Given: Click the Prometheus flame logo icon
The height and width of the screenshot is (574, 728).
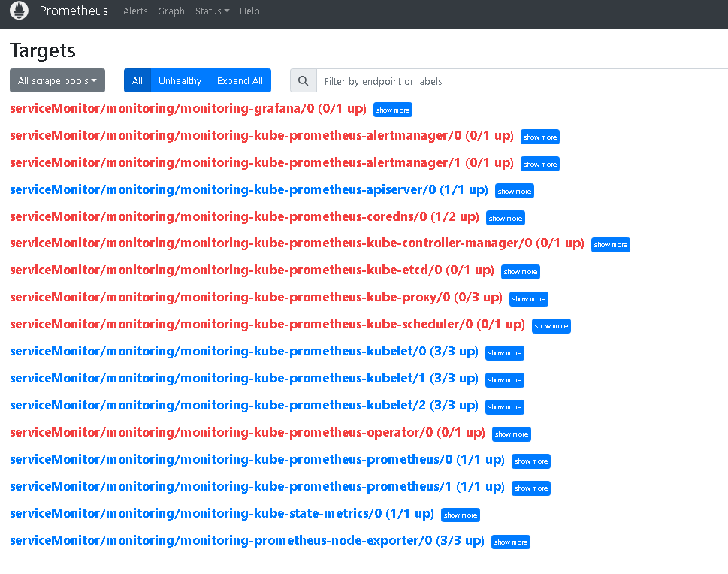Looking at the screenshot, I should (x=19, y=11).
